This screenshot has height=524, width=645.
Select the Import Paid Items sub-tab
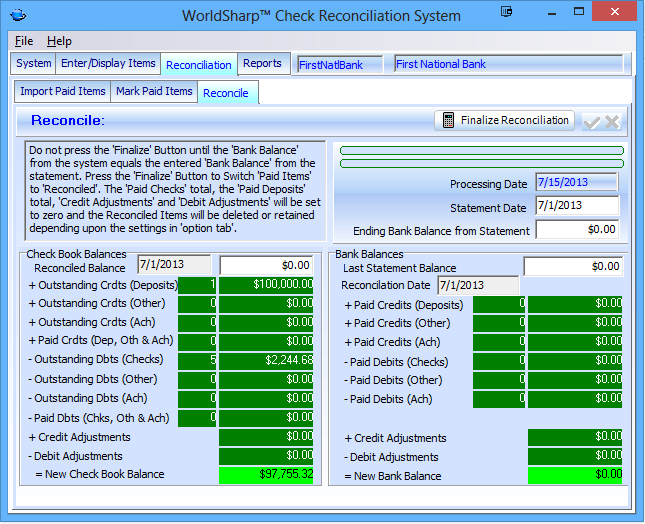62,92
